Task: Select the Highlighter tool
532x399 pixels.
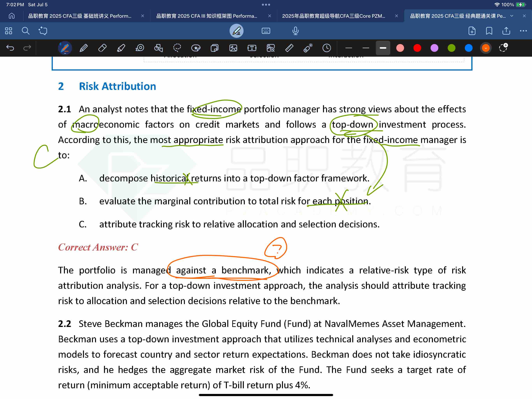Action: pyautogui.click(x=121, y=48)
